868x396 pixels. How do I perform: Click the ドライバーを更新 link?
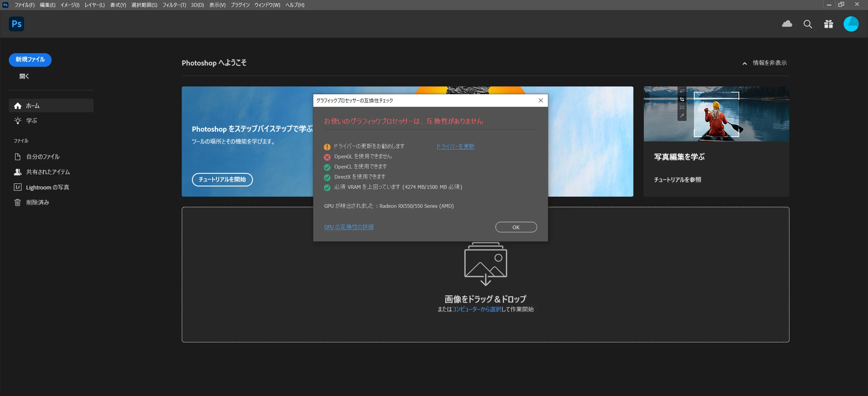click(x=455, y=146)
